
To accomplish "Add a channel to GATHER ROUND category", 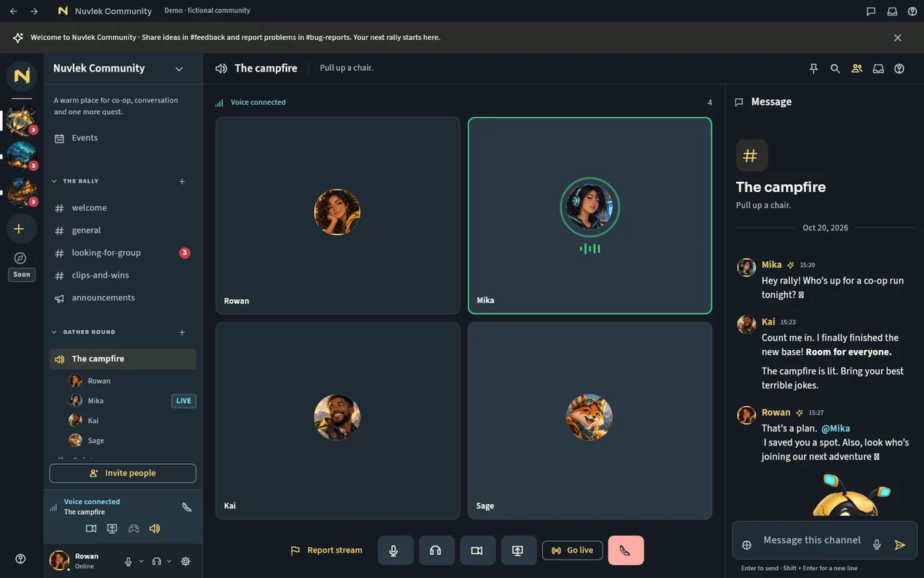I will coord(182,333).
